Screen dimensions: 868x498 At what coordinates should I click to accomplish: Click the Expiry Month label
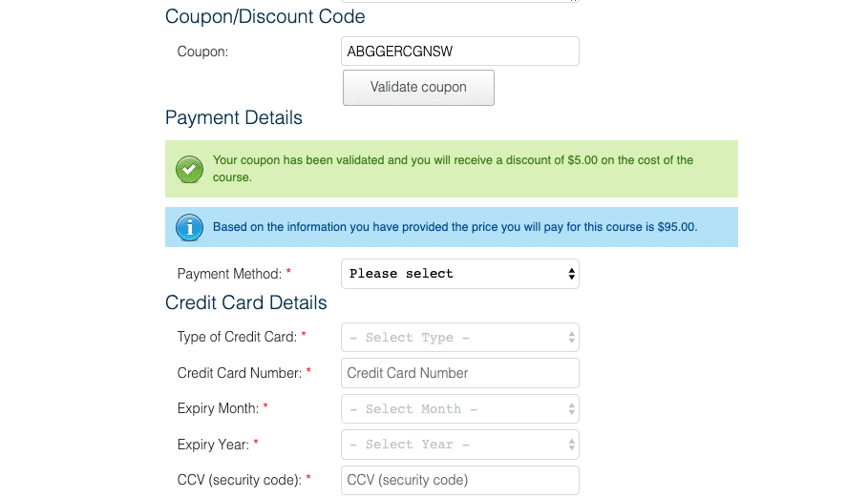(x=218, y=408)
